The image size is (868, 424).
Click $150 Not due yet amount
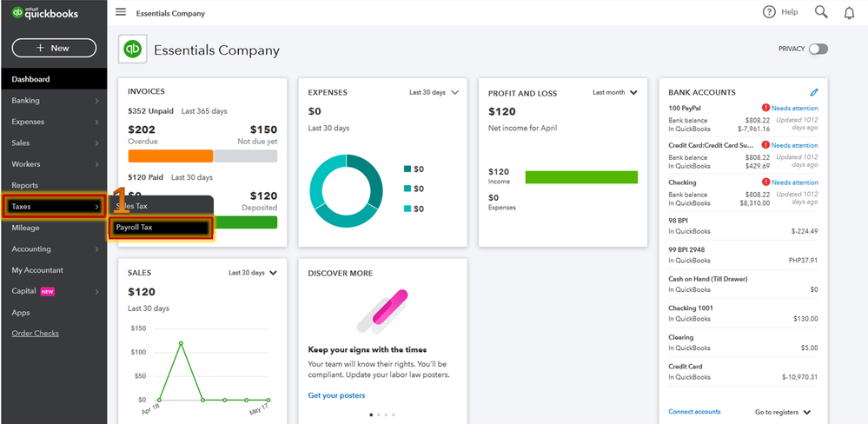point(263,129)
